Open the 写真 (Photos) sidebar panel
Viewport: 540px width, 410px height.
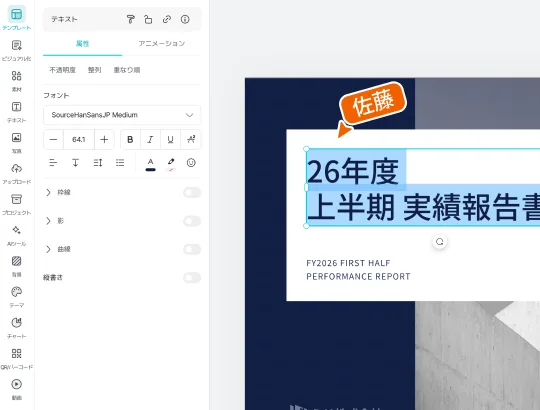[17, 143]
